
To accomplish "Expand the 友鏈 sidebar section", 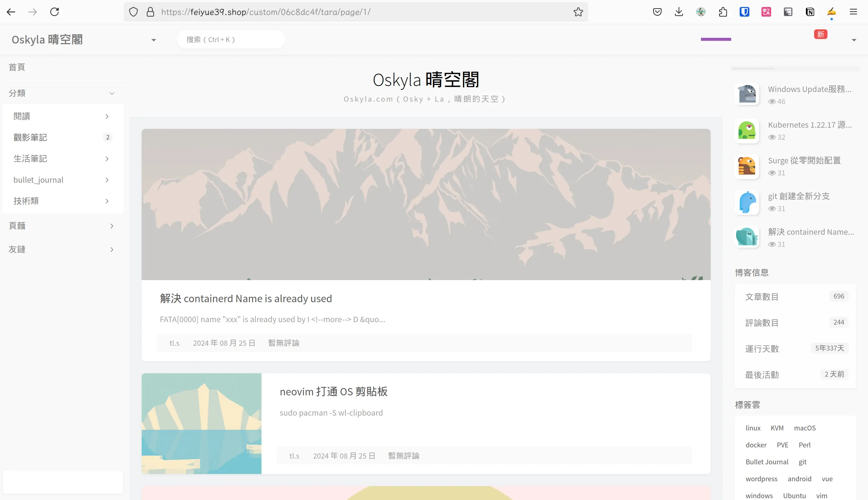I will pos(112,250).
